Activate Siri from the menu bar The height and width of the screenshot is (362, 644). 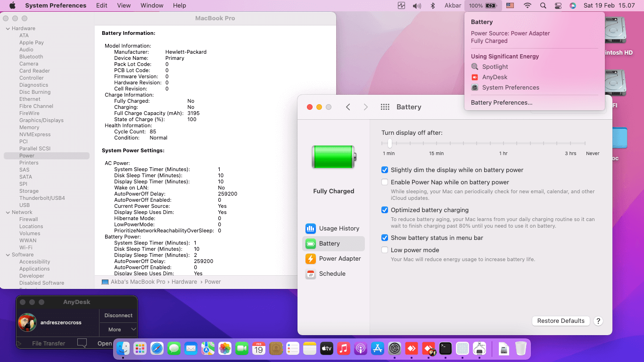pos(573,6)
